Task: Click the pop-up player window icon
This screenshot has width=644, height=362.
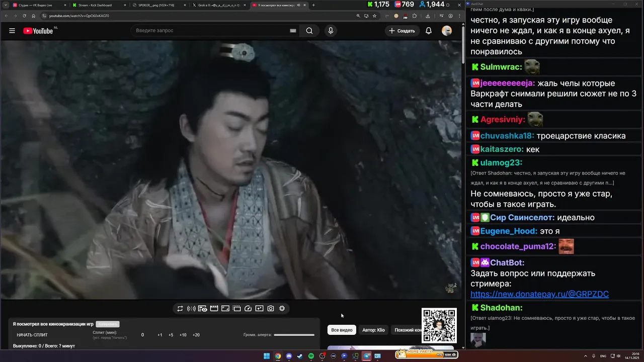Action: (x=236, y=308)
